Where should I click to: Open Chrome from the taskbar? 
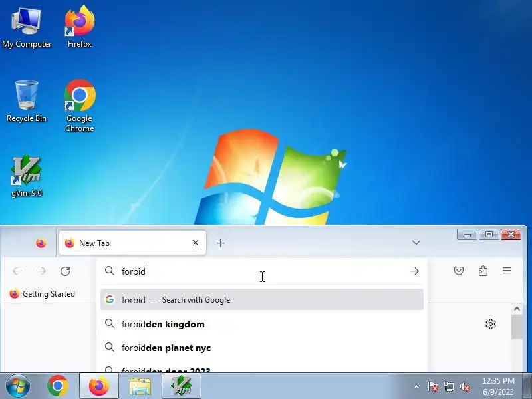[x=58, y=386]
